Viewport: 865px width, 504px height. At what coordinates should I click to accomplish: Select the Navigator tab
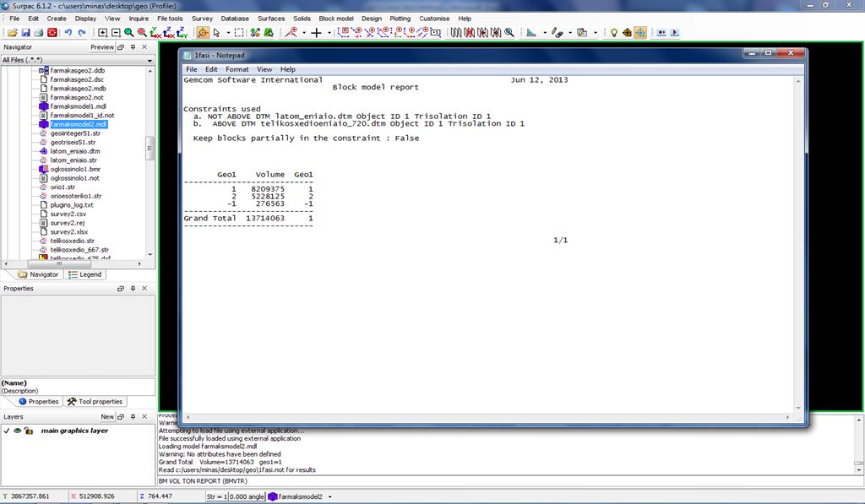38,274
